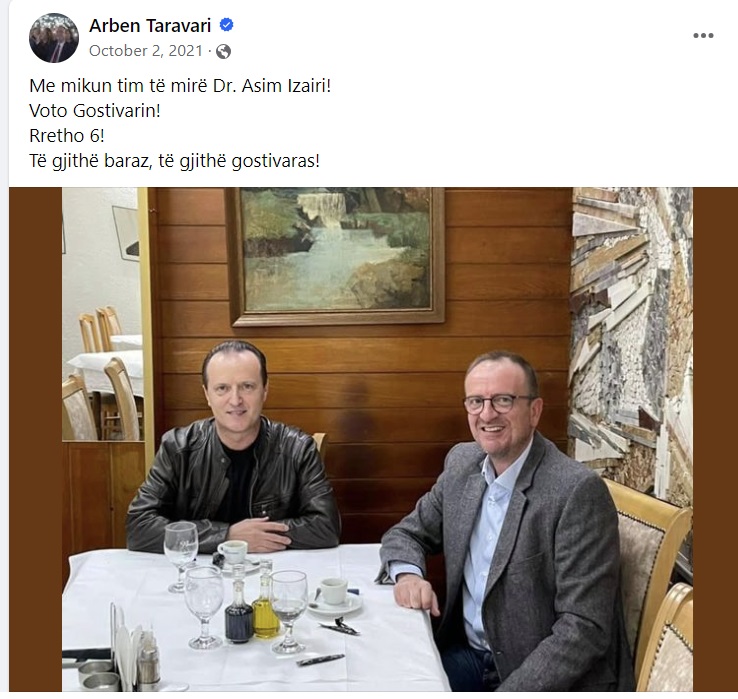Click the public globe audience icon
The height and width of the screenshot is (699, 738).
coord(224,51)
